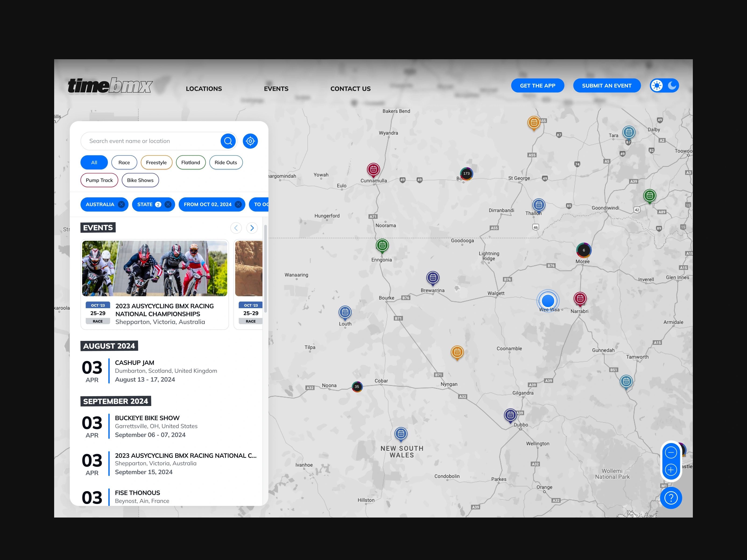Click the map zoom in plus button
Viewport: 747px width, 560px height.
click(x=671, y=469)
